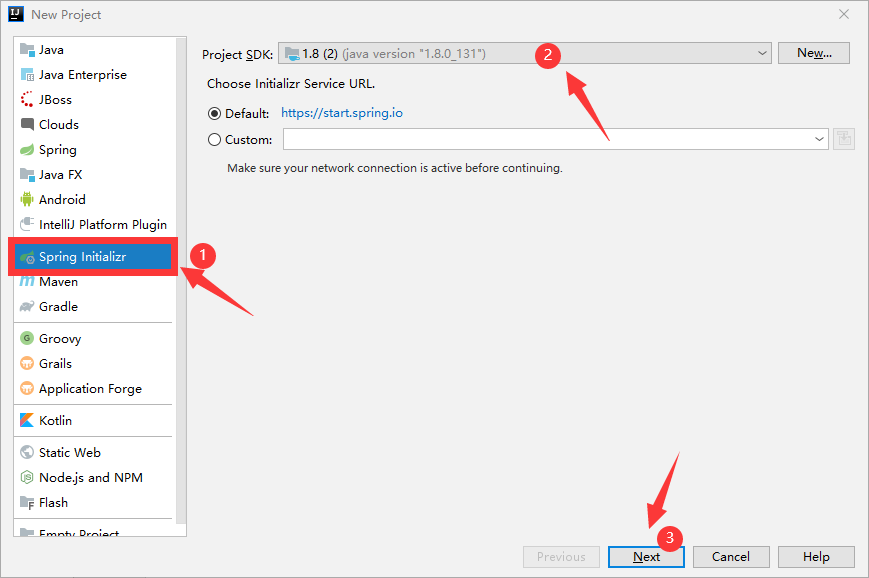Screen dimensions: 869x578
Task: Click the JBoss red dotted icon
Action: click(x=27, y=99)
